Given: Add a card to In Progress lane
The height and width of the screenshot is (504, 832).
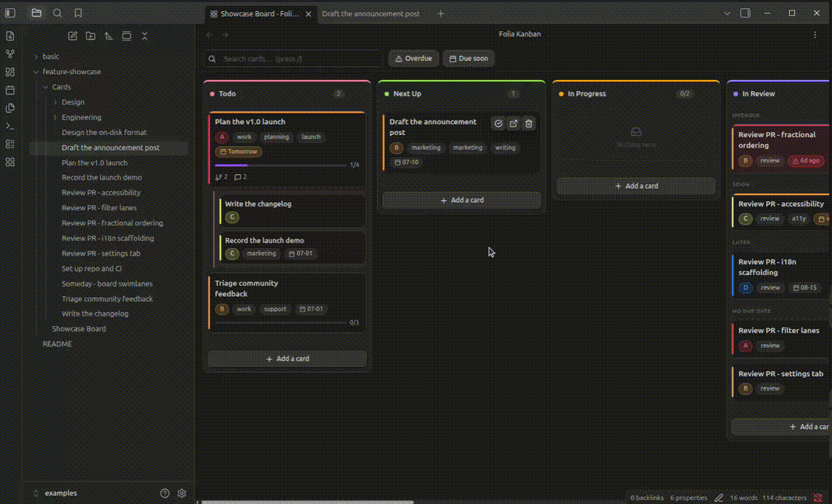Looking at the screenshot, I should click(x=636, y=185).
